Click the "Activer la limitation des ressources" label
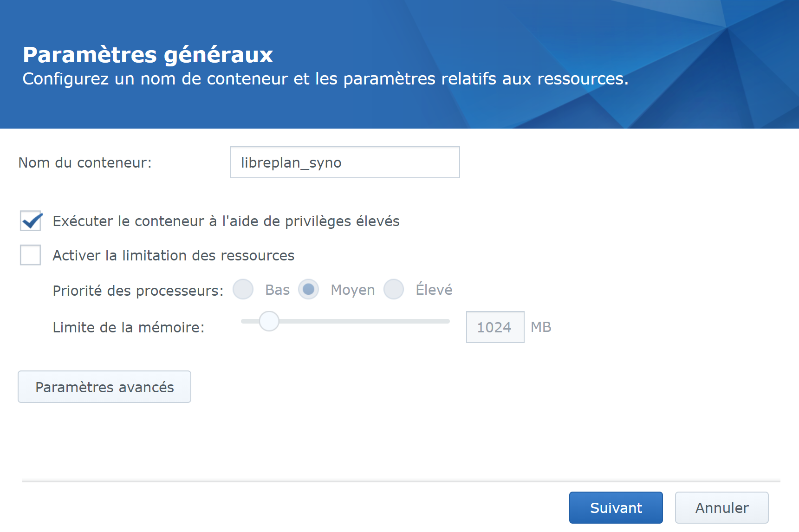The width and height of the screenshot is (799, 532). tap(174, 255)
